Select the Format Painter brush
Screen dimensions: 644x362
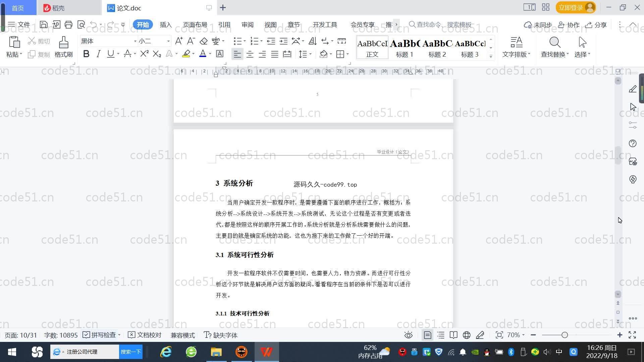tap(64, 43)
